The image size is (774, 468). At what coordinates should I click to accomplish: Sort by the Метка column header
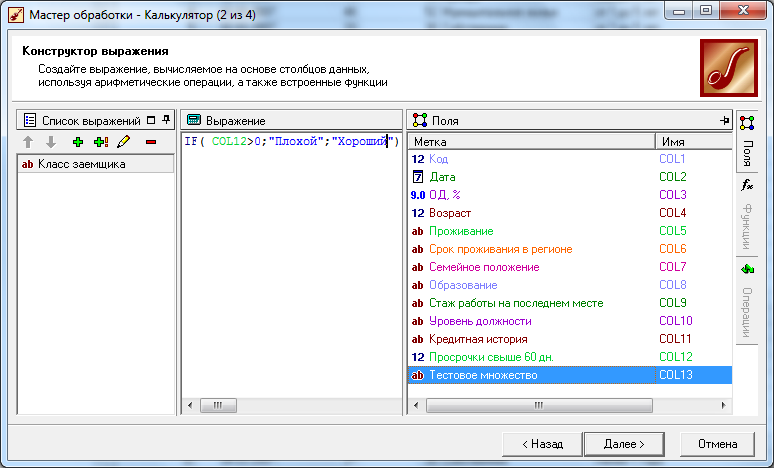coord(532,142)
